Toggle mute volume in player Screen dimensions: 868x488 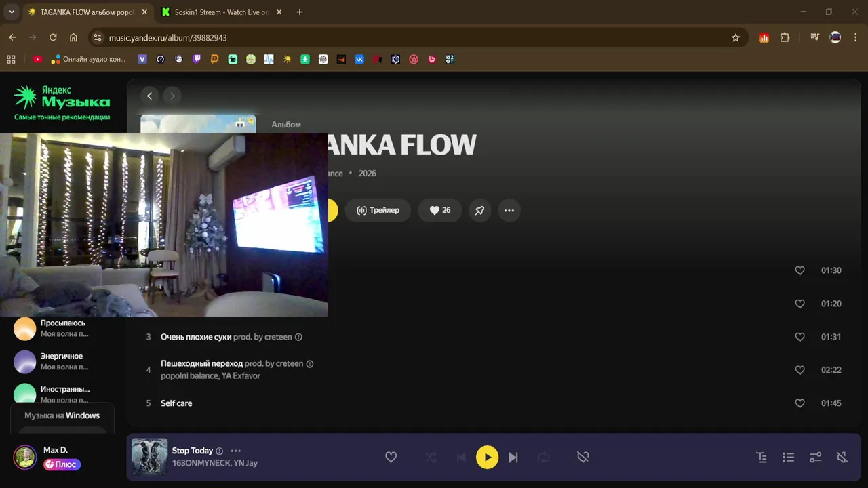[x=842, y=457]
